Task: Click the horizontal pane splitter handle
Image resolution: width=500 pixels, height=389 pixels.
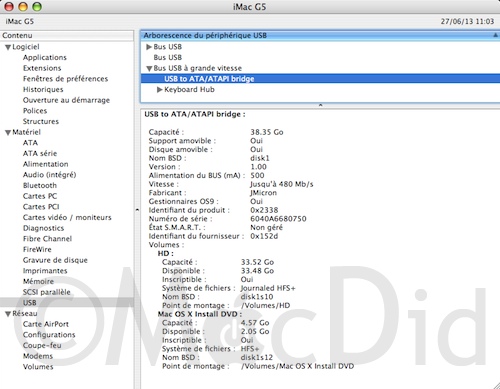Action: (320, 105)
